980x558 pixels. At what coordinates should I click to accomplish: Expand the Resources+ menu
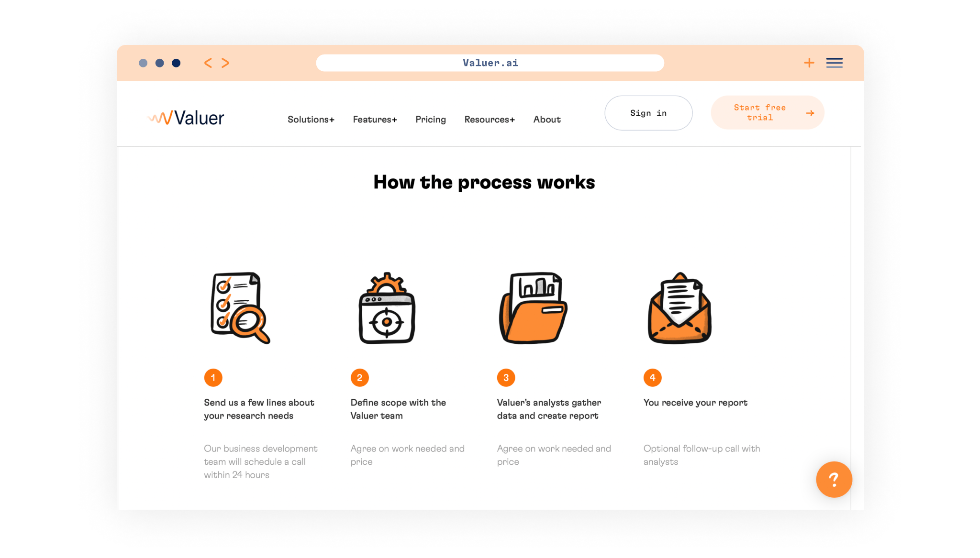pos(490,120)
